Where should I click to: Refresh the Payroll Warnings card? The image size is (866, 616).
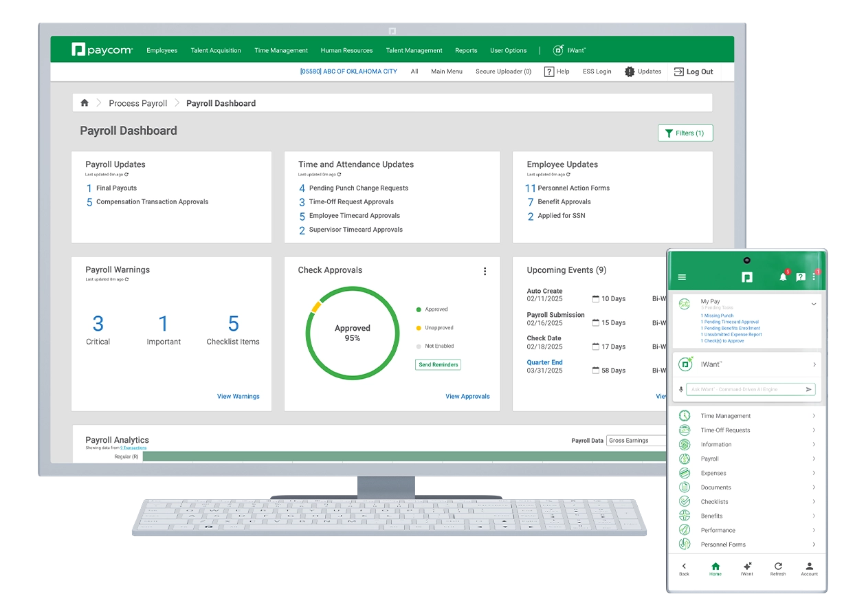tap(126, 280)
